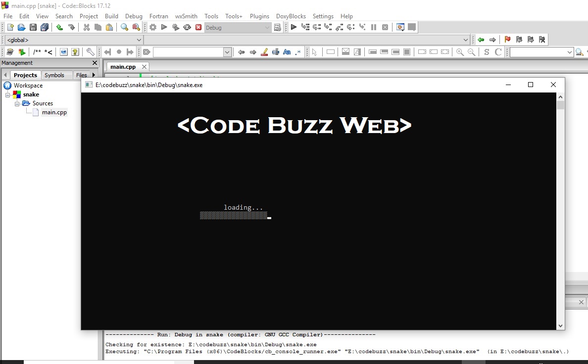Insert Doxygen line comment *< icon
This screenshot has width=588, height=364.
[49, 52]
